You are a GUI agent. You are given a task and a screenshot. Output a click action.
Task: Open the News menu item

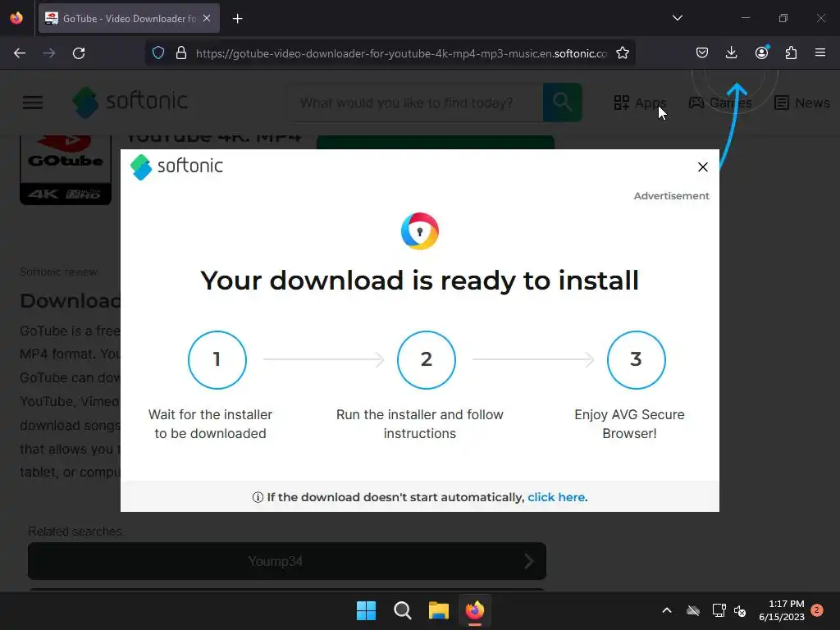tap(801, 103)
